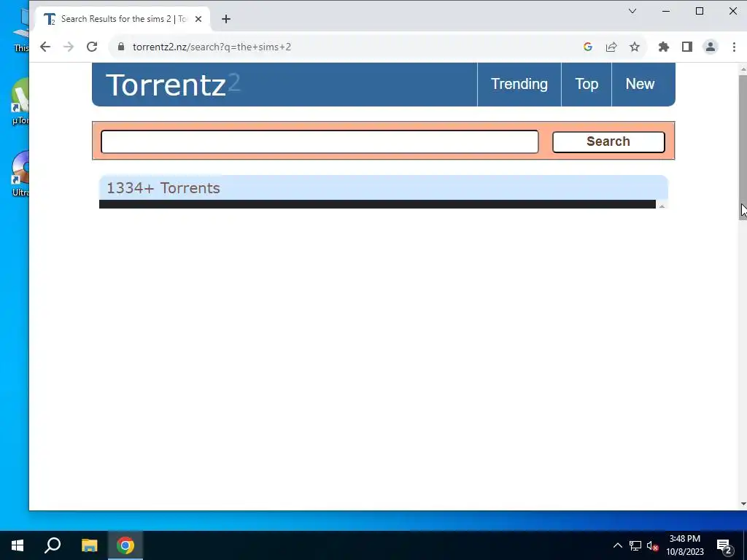
Task: Select the This PC desktop icon
Action: [x=21, y=31]
